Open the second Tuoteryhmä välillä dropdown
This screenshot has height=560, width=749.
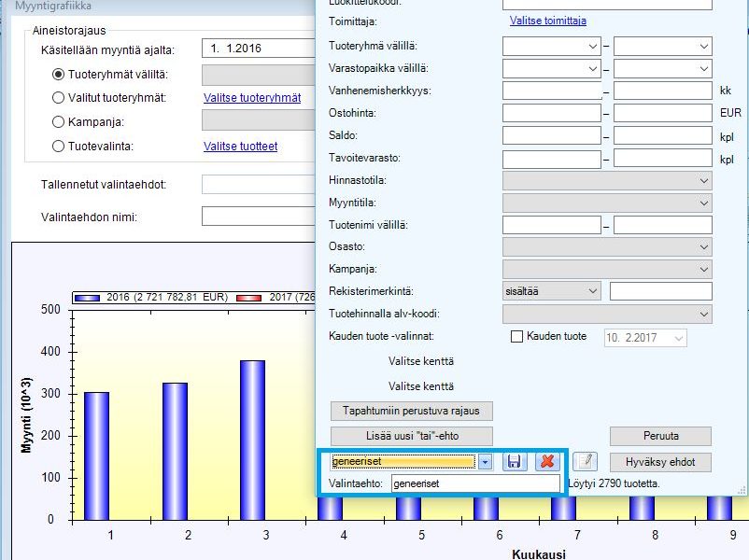[703, 47]
